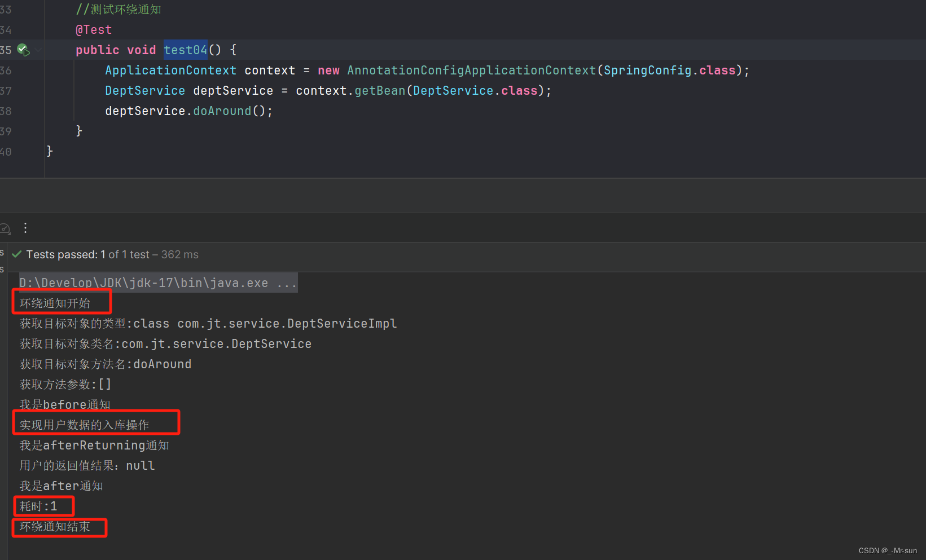Image resolution: width=926 pixels, height=560 pixels.
Task: Open the three-dot options menu in run panel
Action: pos(25,228)
